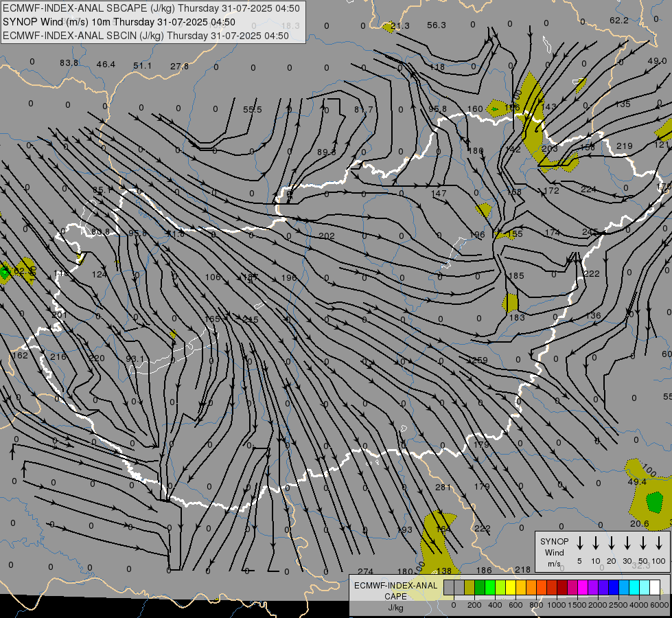Click the 30 m/s wind arrow in legend

[627, 543]
